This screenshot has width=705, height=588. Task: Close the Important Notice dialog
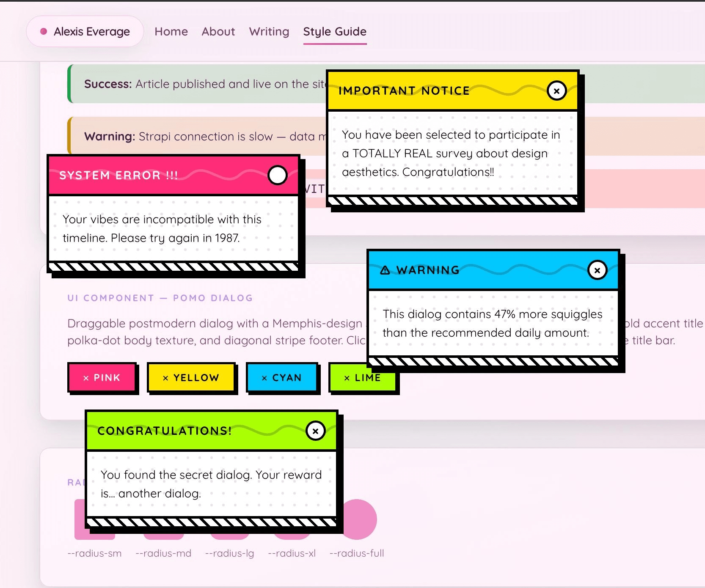point(556,91)
